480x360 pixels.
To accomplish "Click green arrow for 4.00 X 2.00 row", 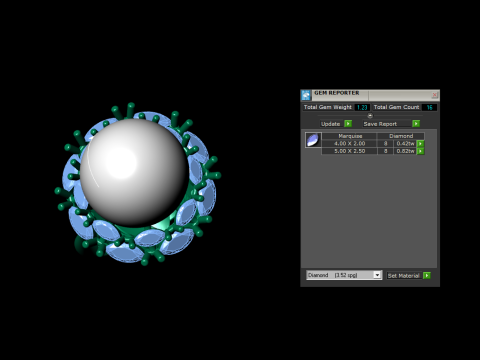I will point(421,144).
